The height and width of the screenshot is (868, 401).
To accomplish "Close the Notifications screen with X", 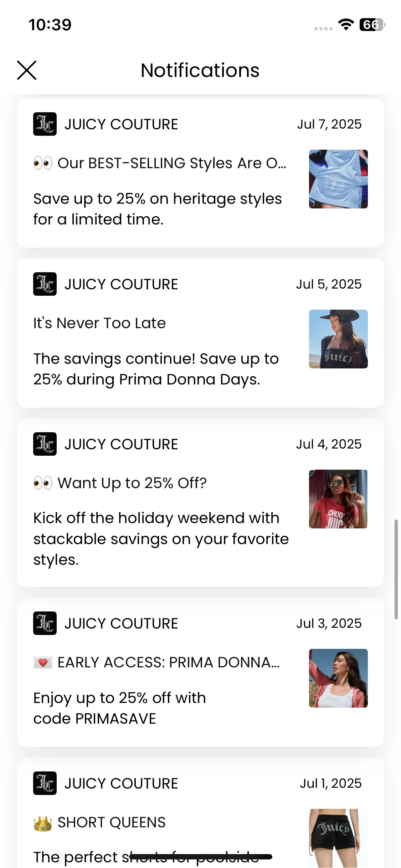I will (27, 70).
